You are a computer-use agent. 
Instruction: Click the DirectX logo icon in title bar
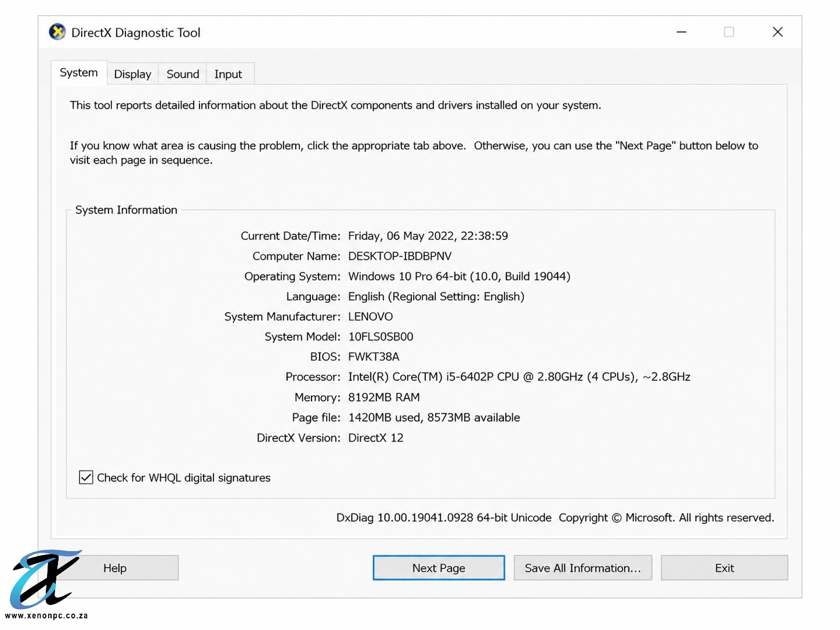[57, 32]
